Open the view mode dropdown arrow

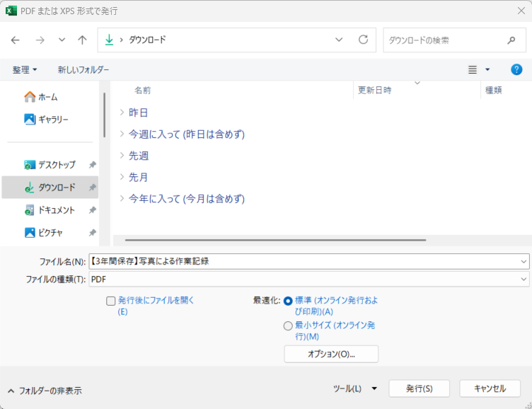[487, 70]
